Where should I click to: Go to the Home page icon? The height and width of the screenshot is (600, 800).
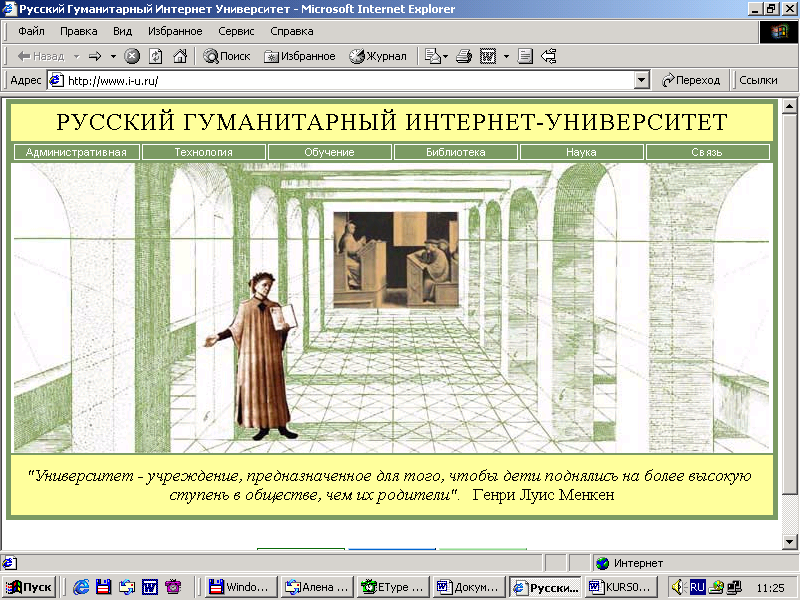(x=180, y=56)
